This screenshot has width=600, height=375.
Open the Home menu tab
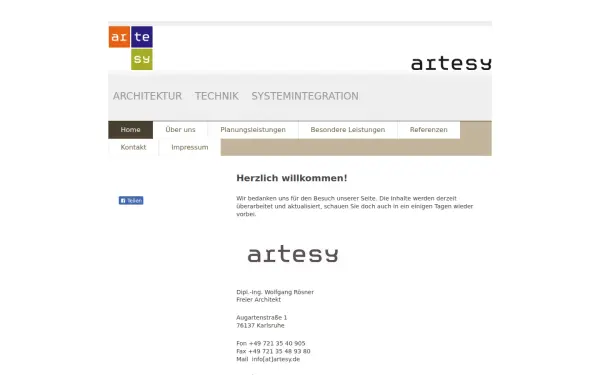tap(130, 130)
